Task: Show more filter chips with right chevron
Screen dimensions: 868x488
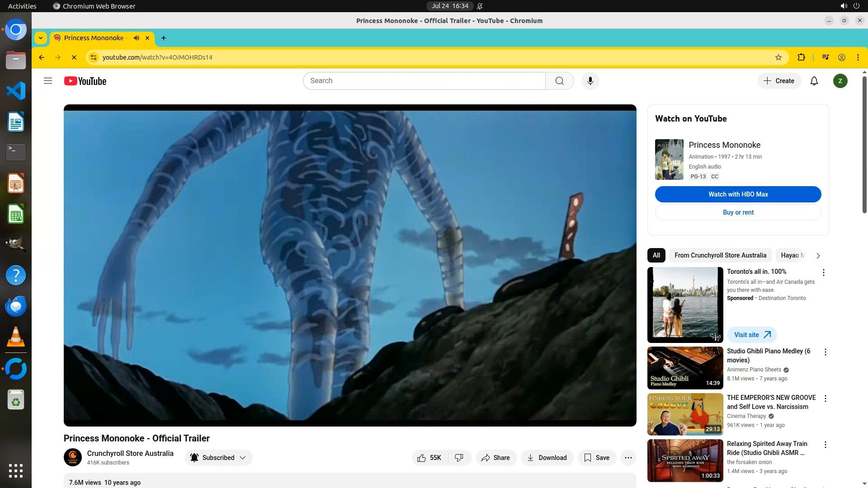Action: 818,256
